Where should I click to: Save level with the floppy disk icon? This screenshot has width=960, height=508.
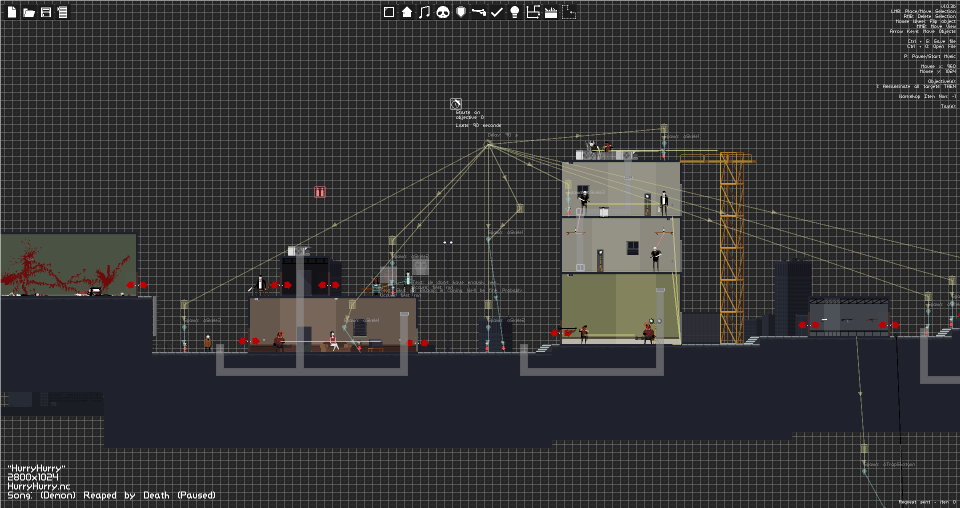(46, 12)
